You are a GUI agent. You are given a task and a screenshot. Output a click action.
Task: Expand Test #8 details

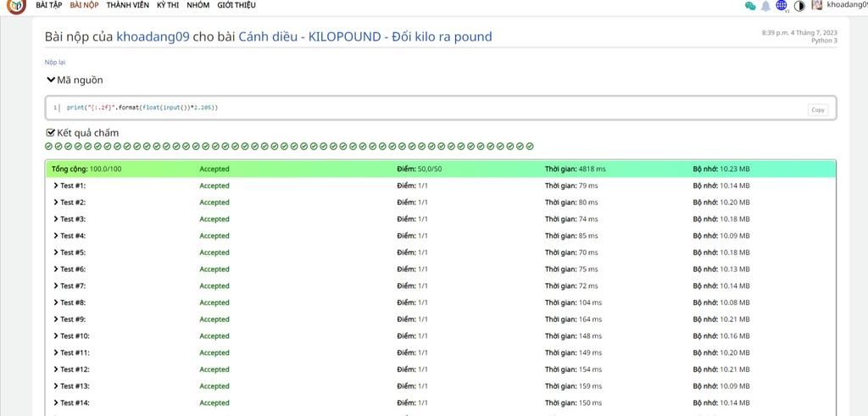pyautogui.click(x=70, y=302)
